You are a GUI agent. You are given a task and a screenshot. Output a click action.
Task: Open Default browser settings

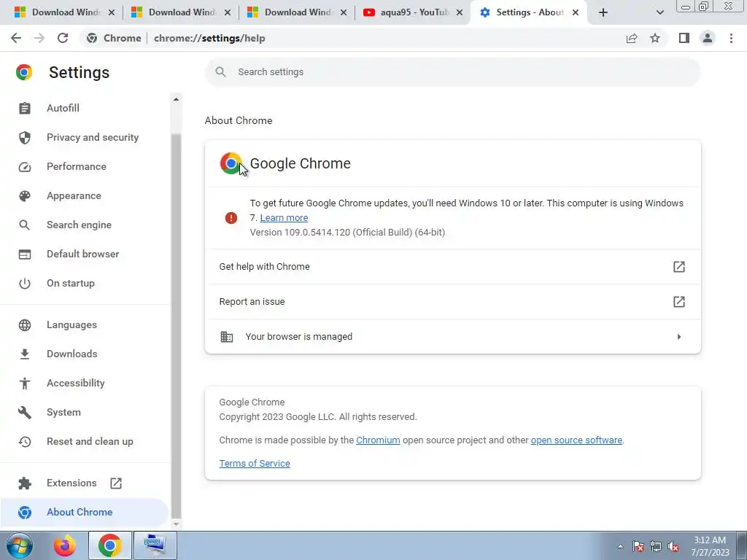(83, 254)
